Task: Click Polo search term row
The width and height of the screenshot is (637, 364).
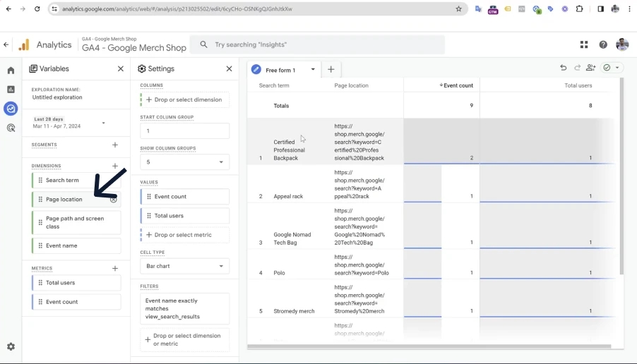Action: [x=279, y=273]
